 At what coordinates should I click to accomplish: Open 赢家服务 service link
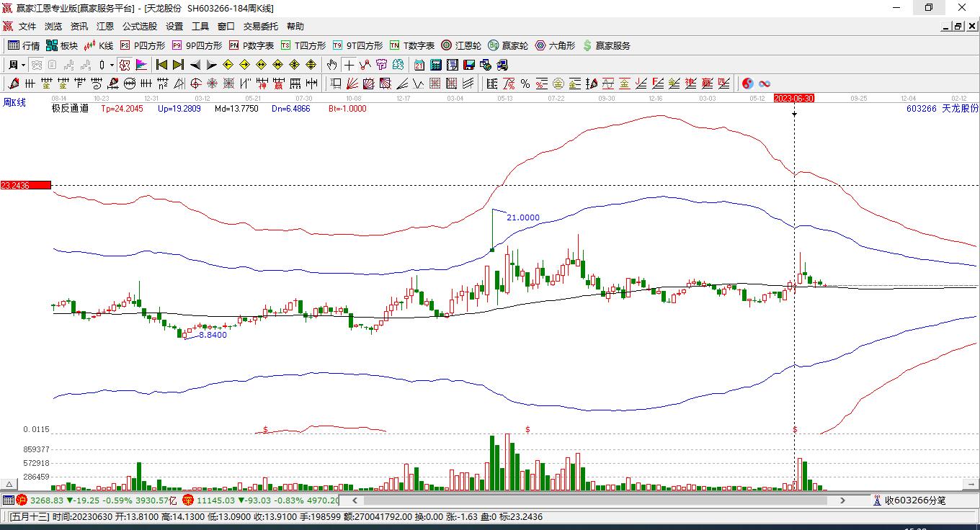[607, 45]
